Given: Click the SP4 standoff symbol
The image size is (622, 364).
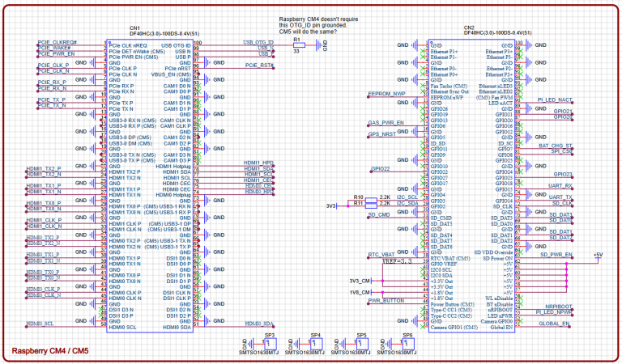Looking at the screenshot, I should [315, 344].
